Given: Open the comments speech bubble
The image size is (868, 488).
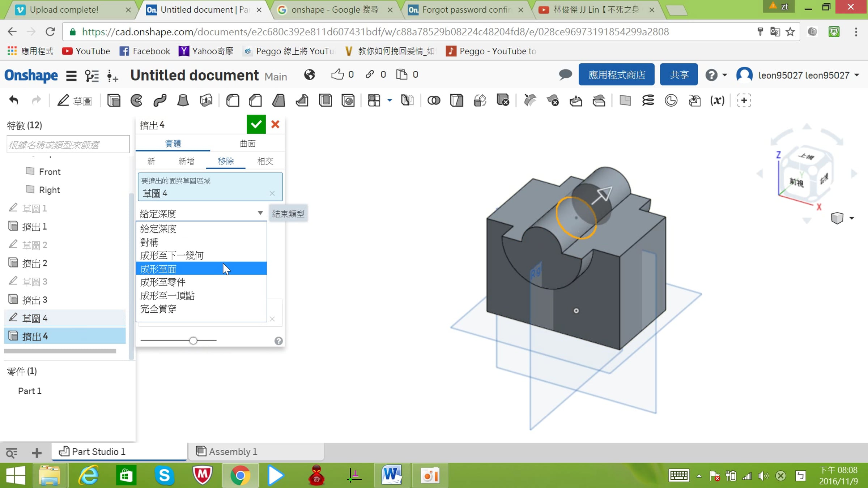Looking at the screenshot, I should [565, 75].
